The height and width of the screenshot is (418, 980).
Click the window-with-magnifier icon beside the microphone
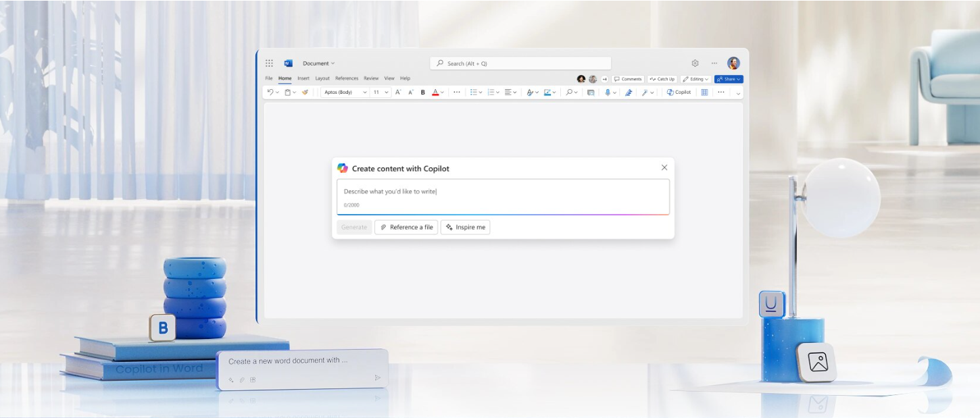(x=591, y=93)
